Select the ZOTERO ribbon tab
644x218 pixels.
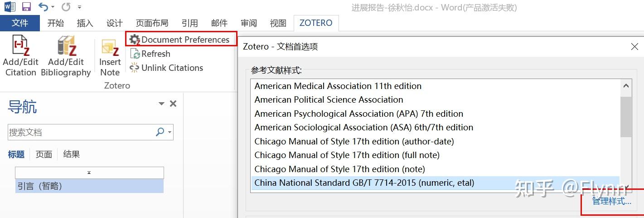(x=316, y=23)
